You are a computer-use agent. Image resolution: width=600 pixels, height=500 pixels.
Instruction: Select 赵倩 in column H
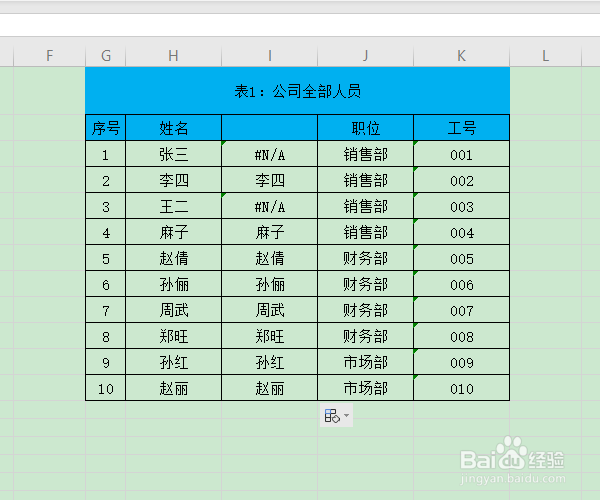pos(173,258)
